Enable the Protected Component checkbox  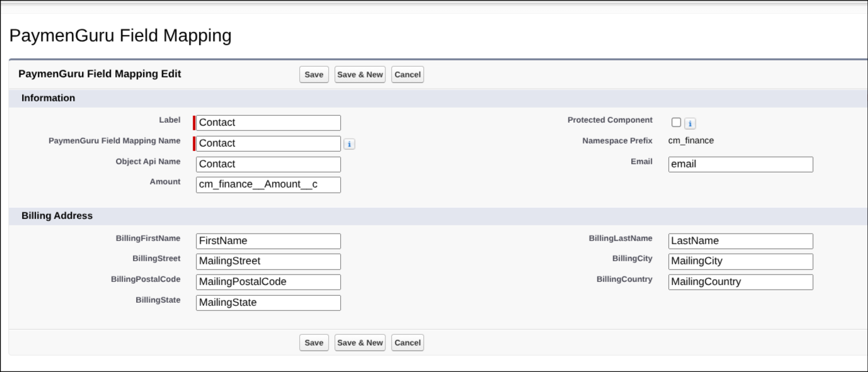coord(677,123)
